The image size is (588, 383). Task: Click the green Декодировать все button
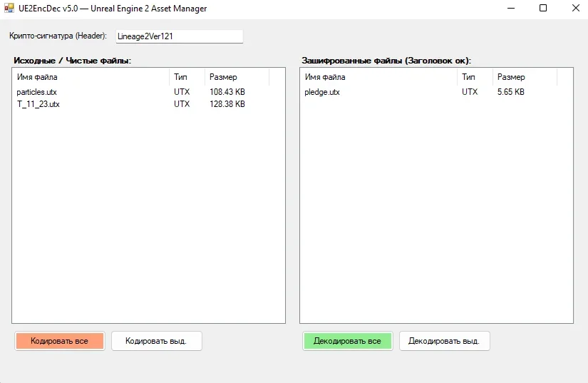point(348,341)
